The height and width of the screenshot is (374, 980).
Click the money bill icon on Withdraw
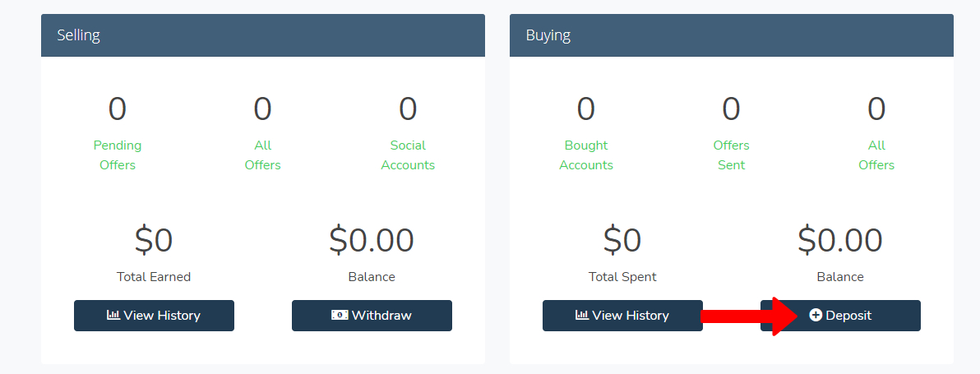(340, 316)
